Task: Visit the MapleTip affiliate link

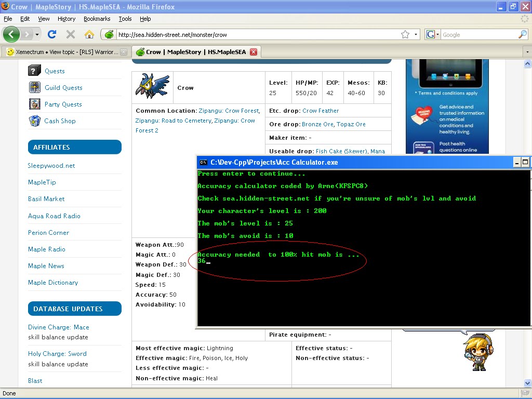Action: pos(42,182)
